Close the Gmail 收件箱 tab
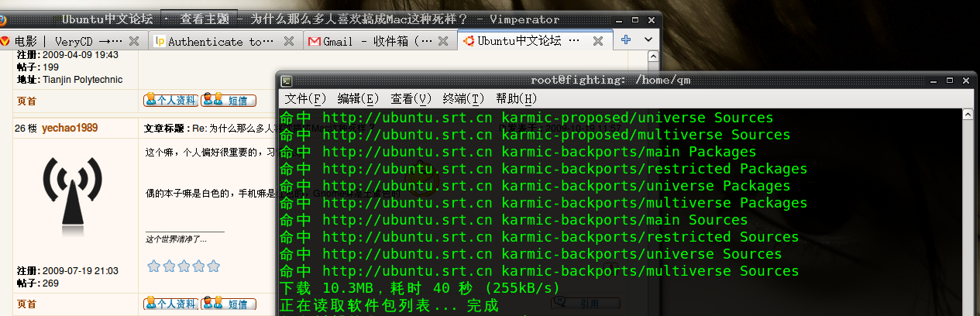Viewport: 980px width, 316px height. (x=443, y=41)
